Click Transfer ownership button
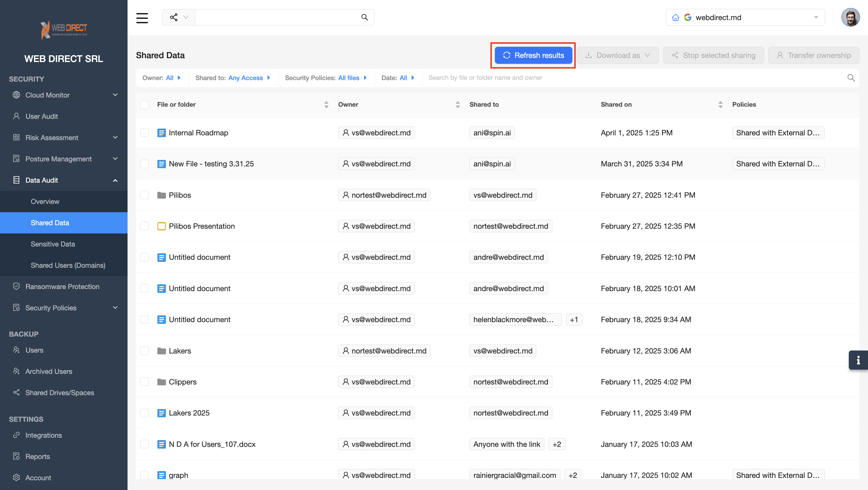This screenshot has width=868, height=490. [813, 55]
